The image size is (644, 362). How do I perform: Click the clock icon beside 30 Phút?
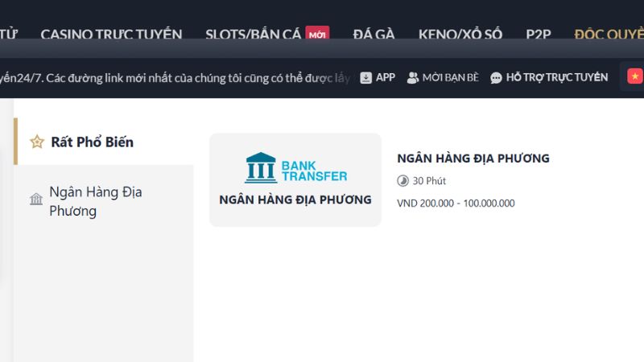click(x=403, y=181)
